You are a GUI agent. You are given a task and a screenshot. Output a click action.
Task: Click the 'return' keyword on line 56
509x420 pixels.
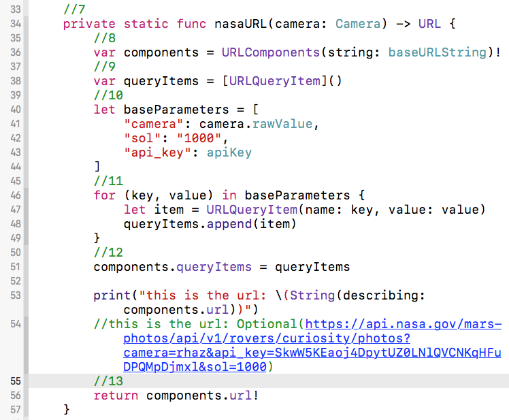point(116,395)
